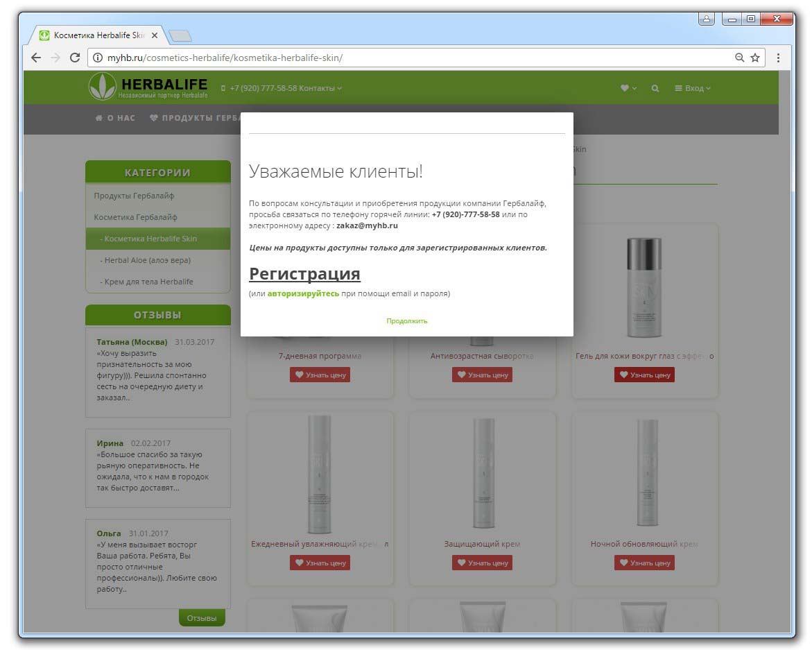Click Гель для кожи вокруг глаз bottle image

coord(643,287)
